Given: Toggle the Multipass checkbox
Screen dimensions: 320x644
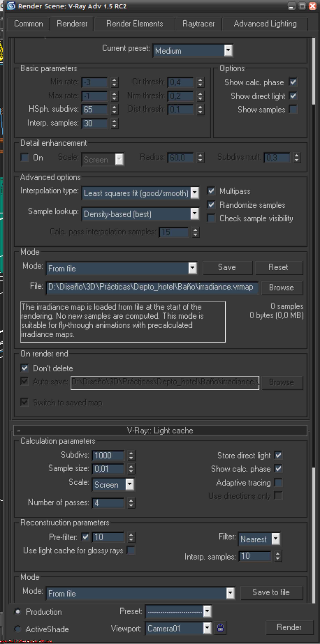Looking at the screenshot, I should click(x=211, y=191).
